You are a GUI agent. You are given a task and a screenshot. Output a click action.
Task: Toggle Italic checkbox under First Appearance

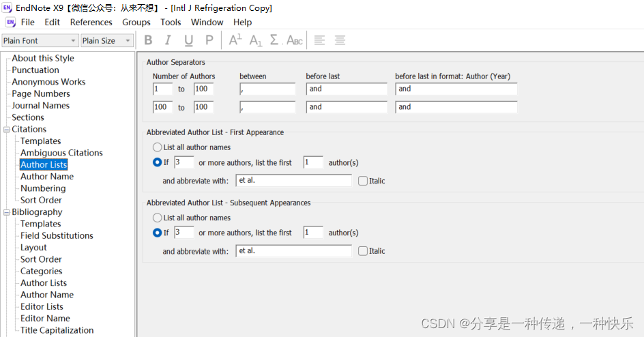(363, 181)
